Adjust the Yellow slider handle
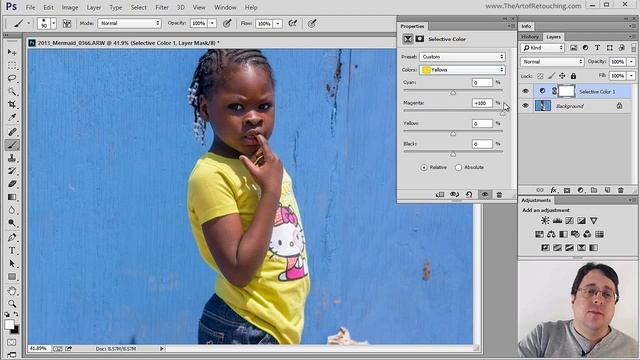This screenshot has width=640, height=360. click(x=453, y=133)
